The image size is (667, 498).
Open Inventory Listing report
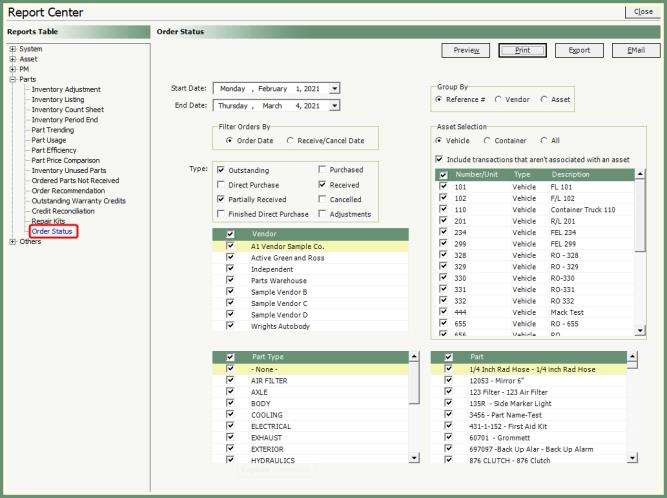64,99
